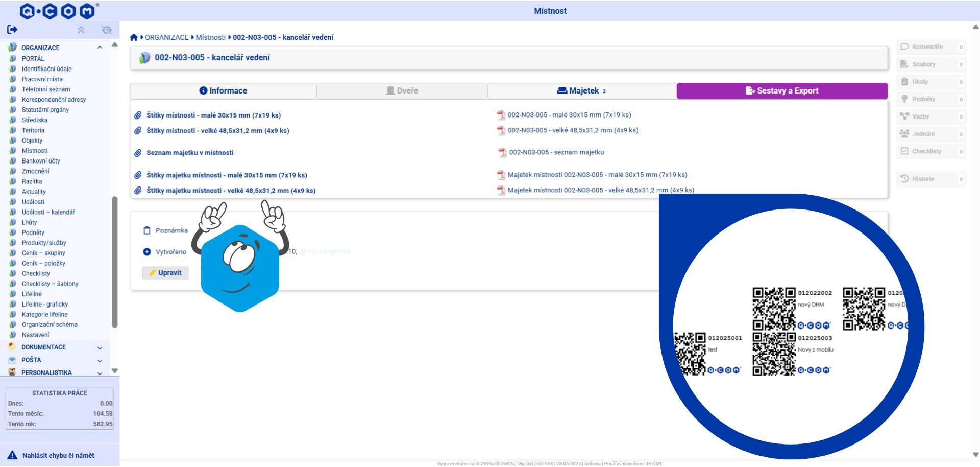The height and width of the screenshot is (467, 980).
Task: Click the Komentáře speech bubble icon
Action: (904, 47)
